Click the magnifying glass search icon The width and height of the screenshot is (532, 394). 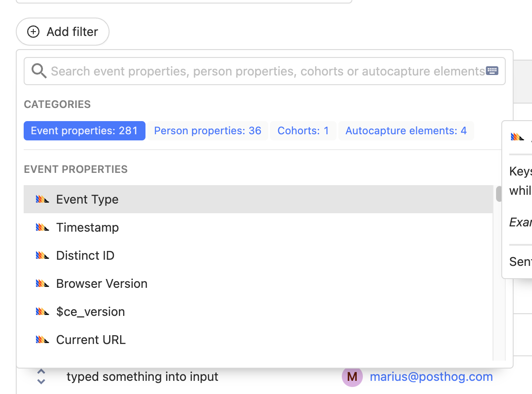click(39, 71)
